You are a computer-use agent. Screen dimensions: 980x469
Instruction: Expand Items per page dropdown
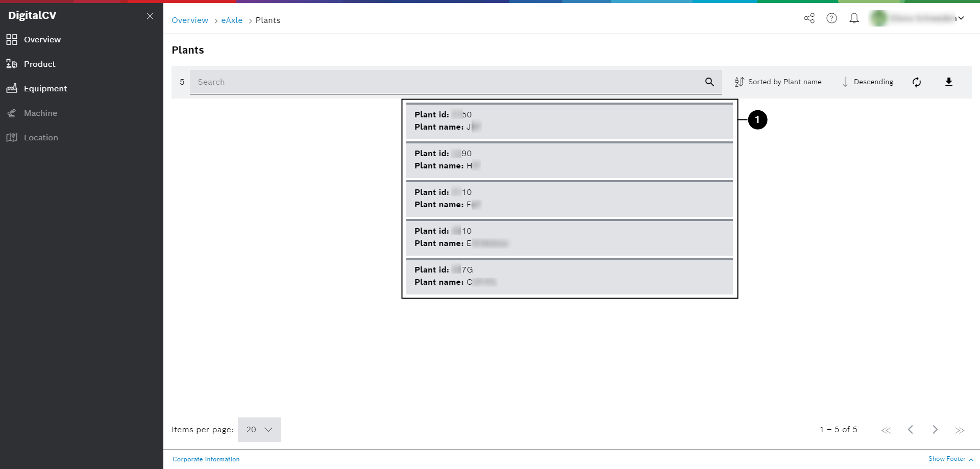[x=259, y=430]
